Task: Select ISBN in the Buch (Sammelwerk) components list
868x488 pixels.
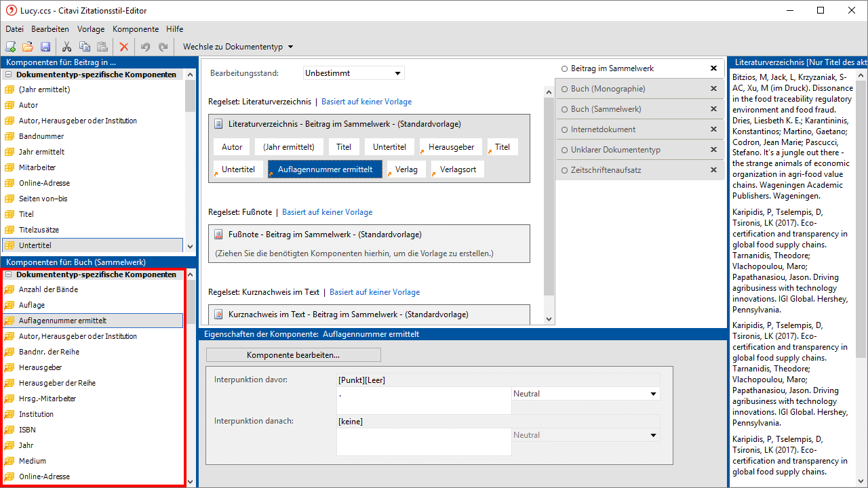Action: [x=27, y=430]
